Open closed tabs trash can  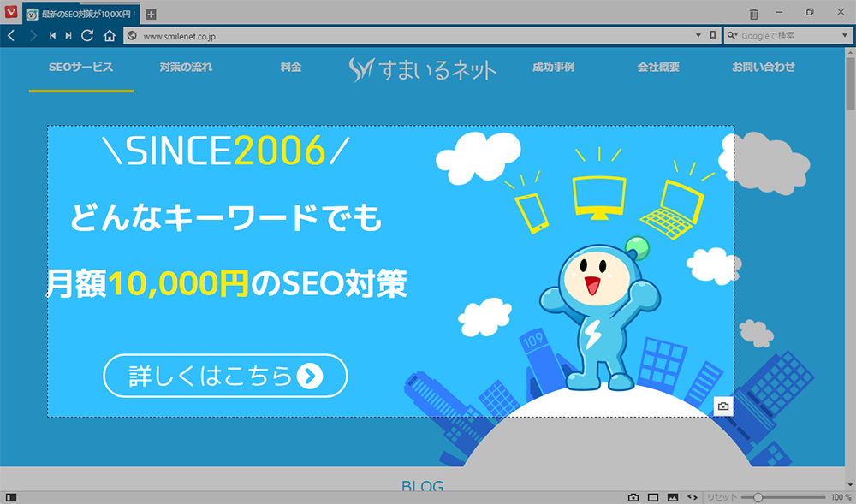[754, 14]
